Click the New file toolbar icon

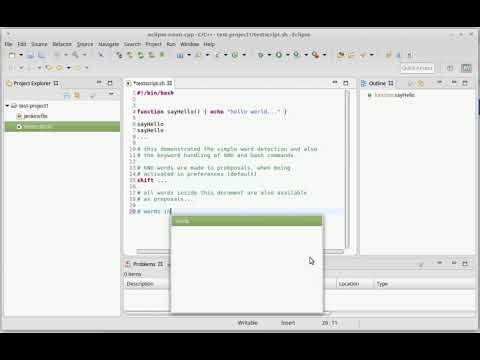[x=12, y=55]
